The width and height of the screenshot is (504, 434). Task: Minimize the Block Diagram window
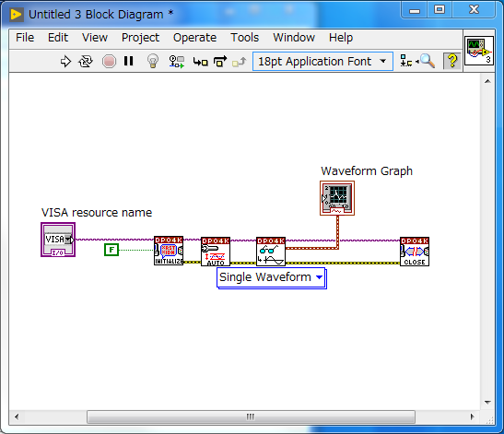(x=414, y=10)
